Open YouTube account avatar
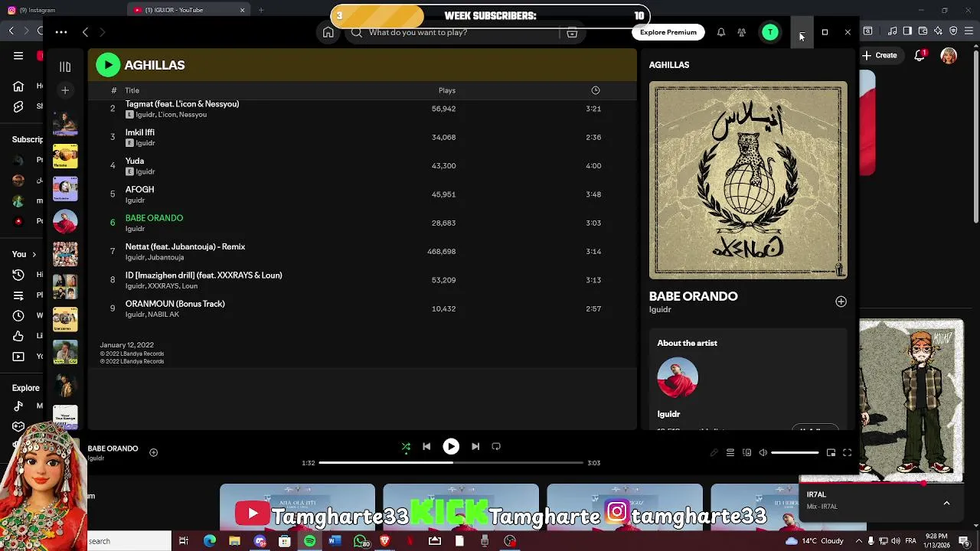The height and width of the screenshot is (551, 980). (x=949, y=56)
